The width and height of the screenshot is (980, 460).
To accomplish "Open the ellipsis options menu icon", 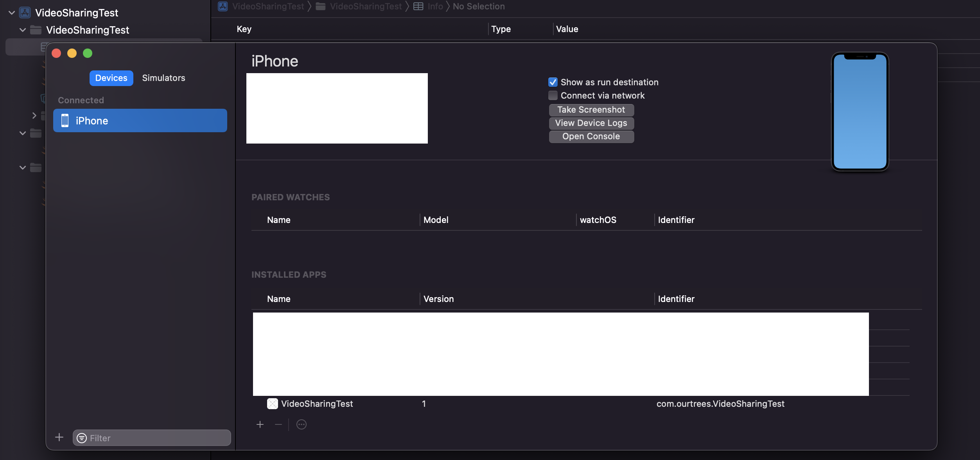I will (302, 424).
